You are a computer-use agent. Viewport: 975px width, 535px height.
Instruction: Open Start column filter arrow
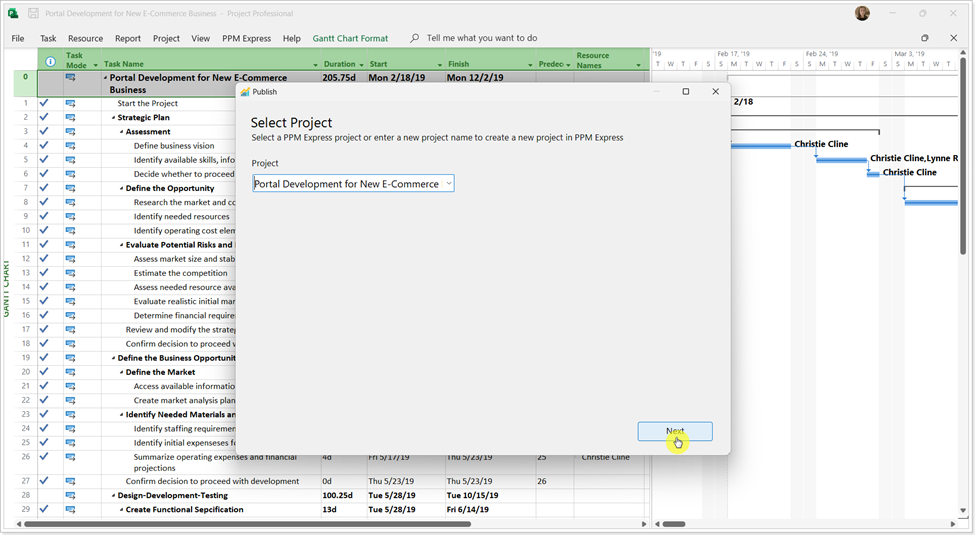tap(440, 65)
